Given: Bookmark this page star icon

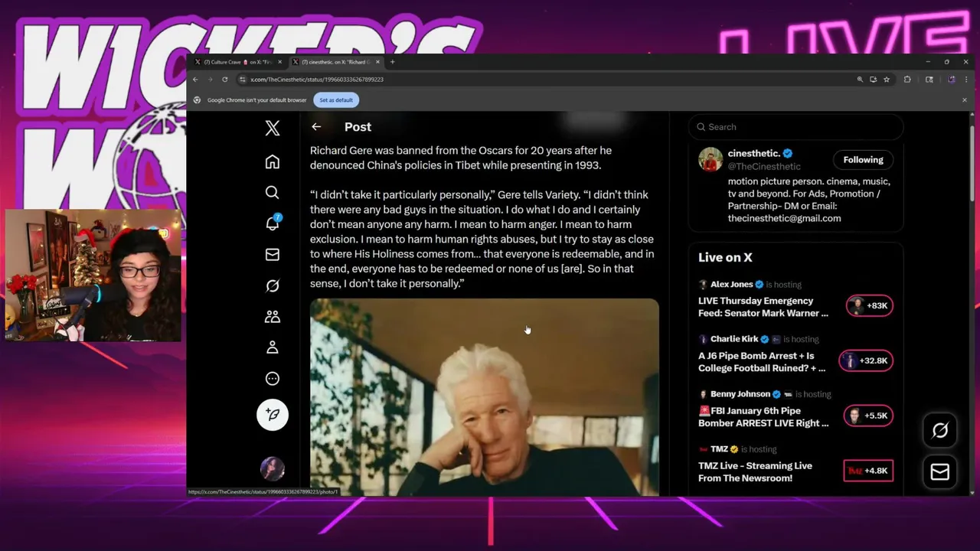Looking at the screenshot, I should click(887, 80).
